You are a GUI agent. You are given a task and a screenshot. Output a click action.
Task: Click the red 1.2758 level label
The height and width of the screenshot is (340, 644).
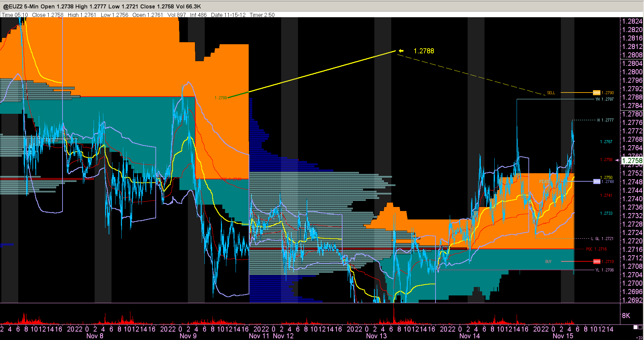click(x=606, y=160)
